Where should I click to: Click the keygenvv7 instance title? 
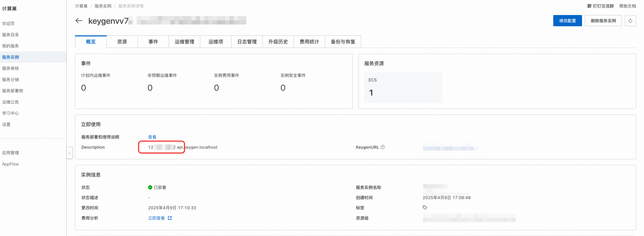click(x=109, y=21)
